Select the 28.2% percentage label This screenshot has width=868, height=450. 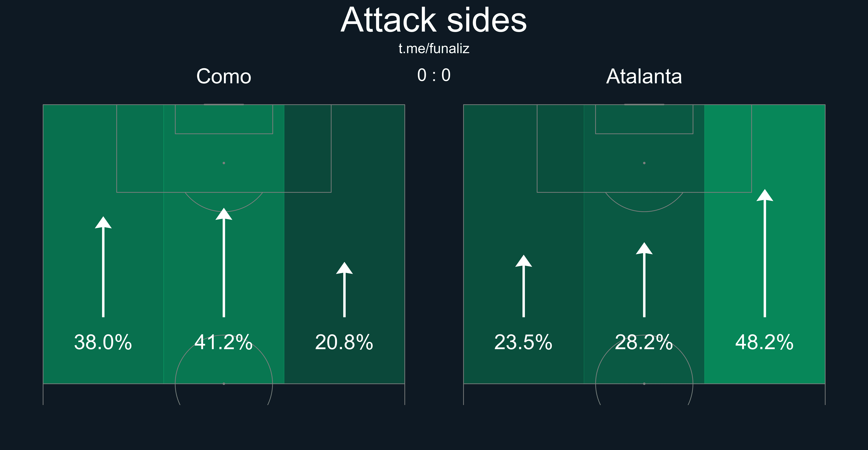click(644, 342)
